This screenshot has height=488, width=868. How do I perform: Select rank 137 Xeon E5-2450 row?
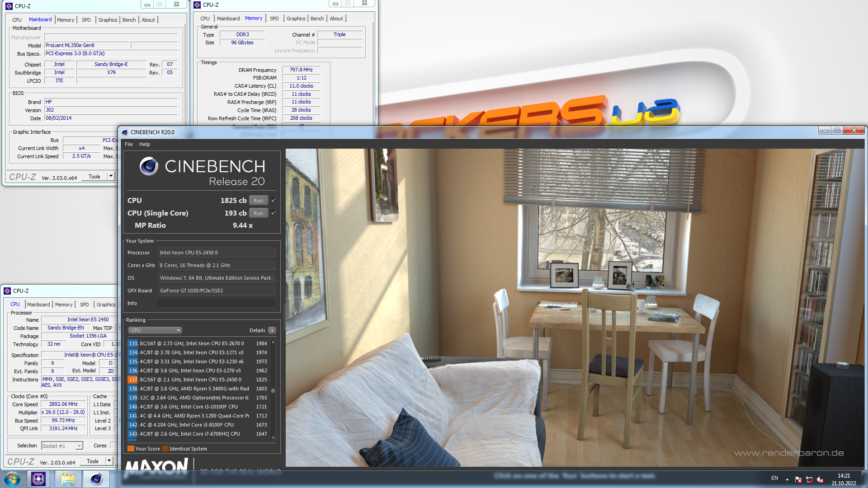click(198, 380)
